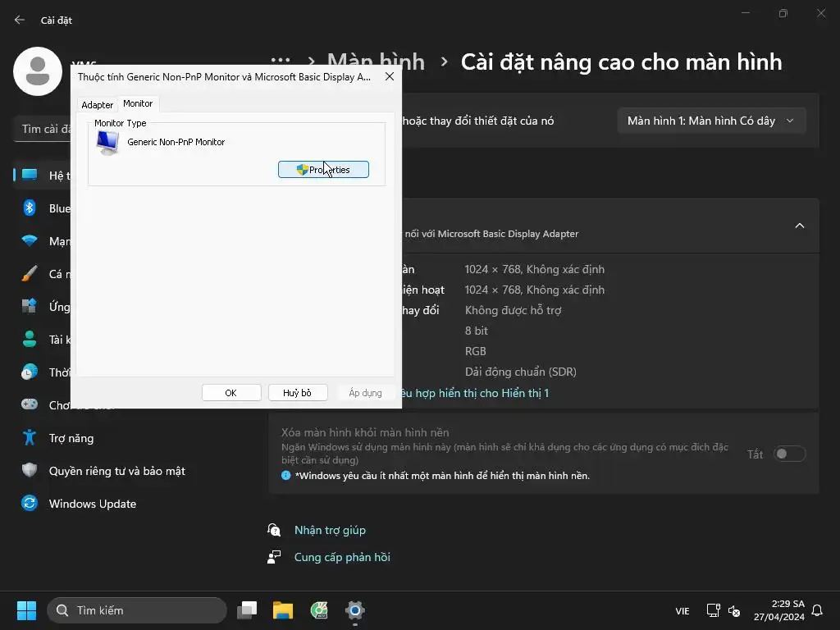Select Dải động chuẩn (SDR) text
Screen dimensions: 840x630
(x=520, y=372)
